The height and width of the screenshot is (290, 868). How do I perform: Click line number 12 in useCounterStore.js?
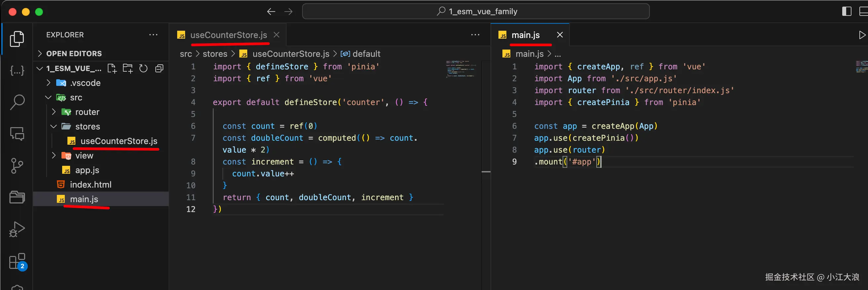[x=191, y=209]
